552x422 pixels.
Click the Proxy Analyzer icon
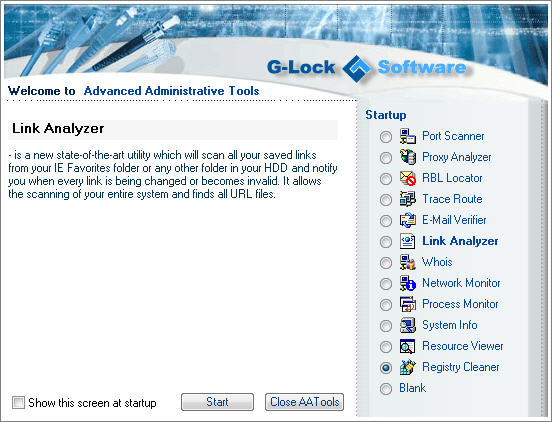(x=408, y=157)
